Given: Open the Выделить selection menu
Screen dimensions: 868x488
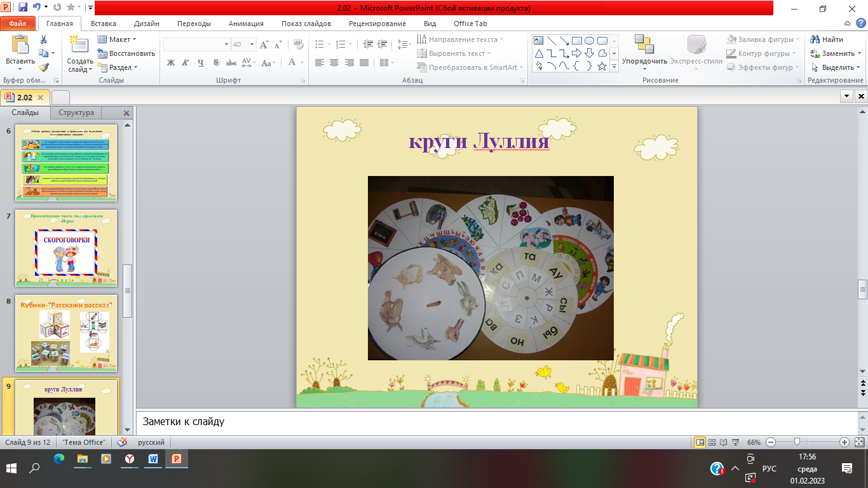Looking at the screenshot, I should (835, 67).
